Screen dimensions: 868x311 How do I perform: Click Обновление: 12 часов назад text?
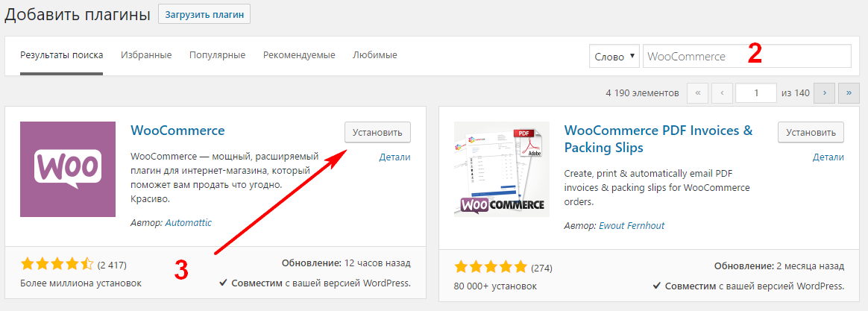coord(346,263)
